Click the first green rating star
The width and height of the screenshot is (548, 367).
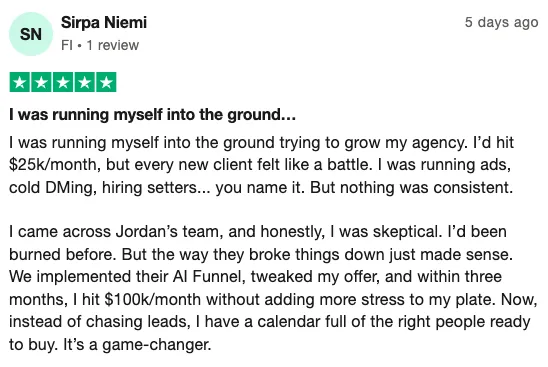point(20,82)
